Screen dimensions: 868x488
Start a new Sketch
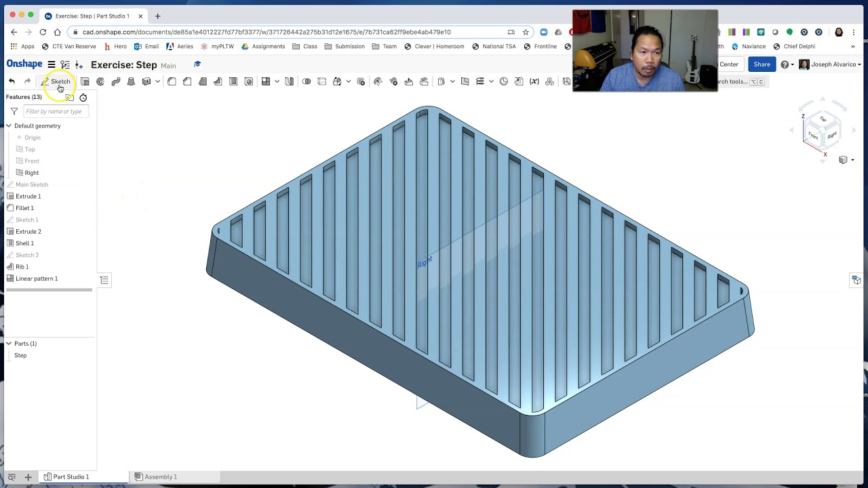[56, 81]
